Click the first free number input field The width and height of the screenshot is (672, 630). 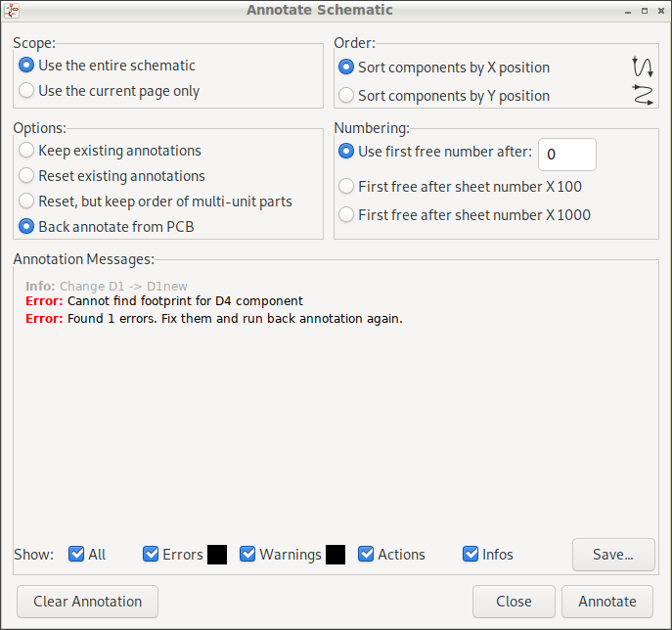coord(566,154)
